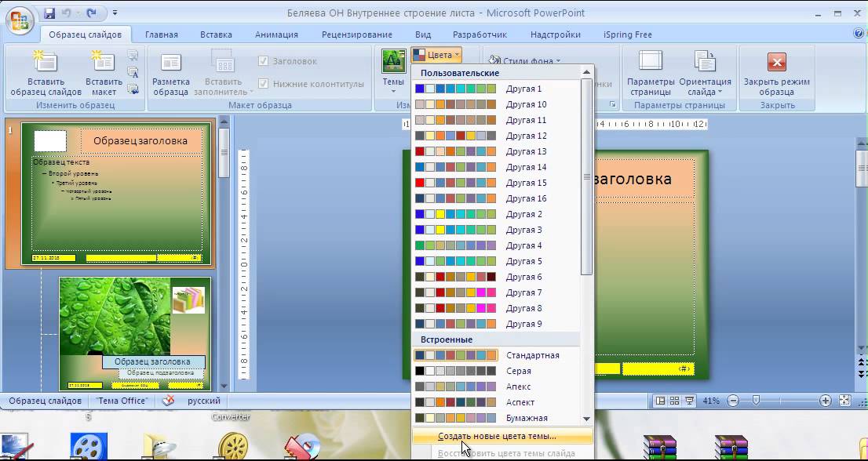Screen dimensions: 868x461
Task: Open the Background Styles dropdown
Action: coord(526,60)
